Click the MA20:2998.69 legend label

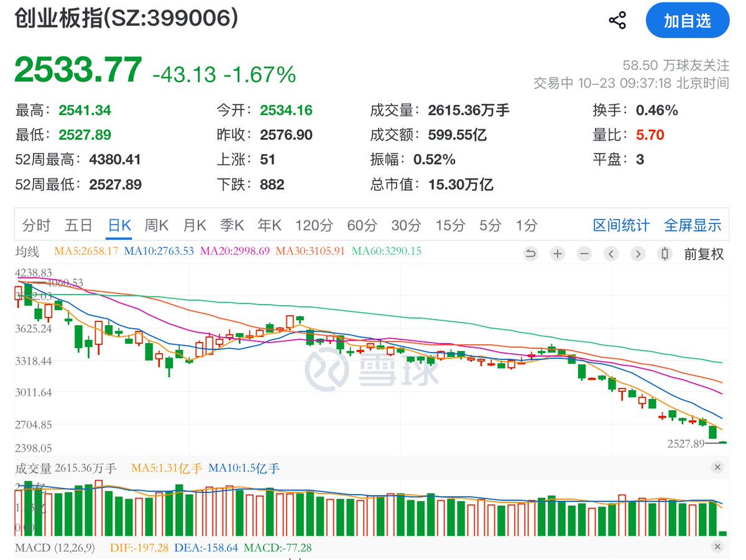(x=235, y=251)
